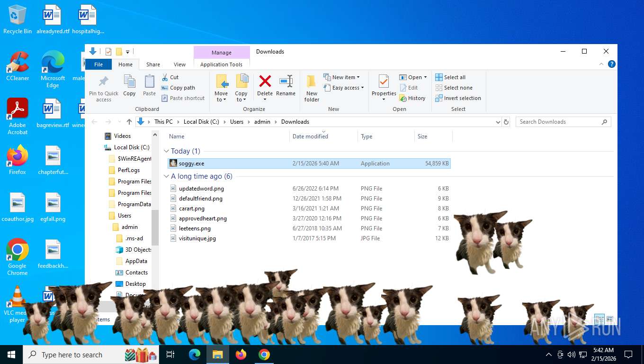Viewport: 644px width, 364px height.
Task: Open the New item dropdown
Action: 342,77
